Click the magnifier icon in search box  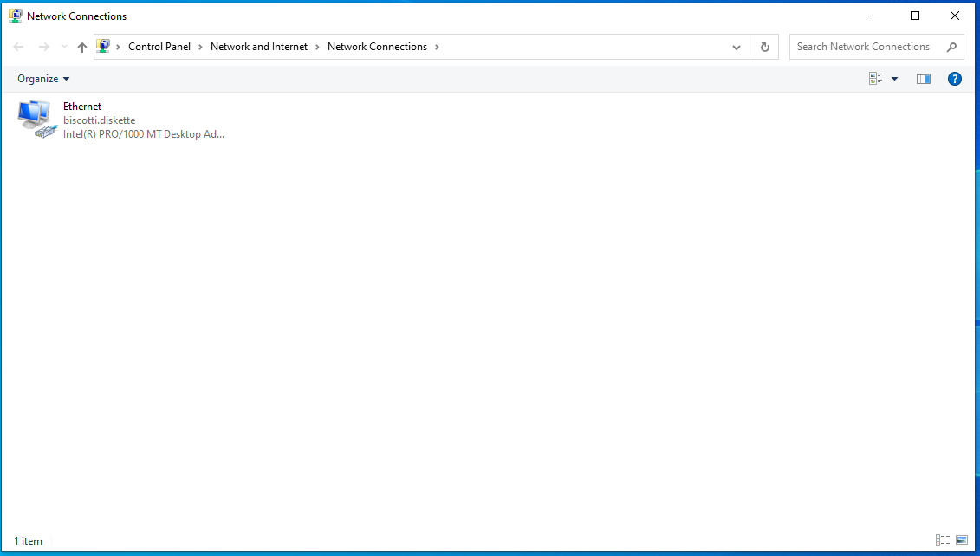(x=951, y=48)
